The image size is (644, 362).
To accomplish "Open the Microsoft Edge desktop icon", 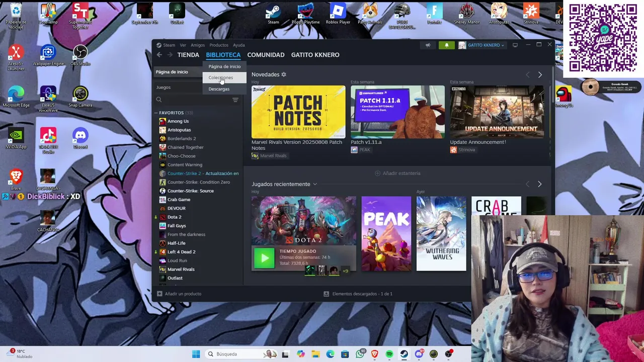I will click(16, 97).
